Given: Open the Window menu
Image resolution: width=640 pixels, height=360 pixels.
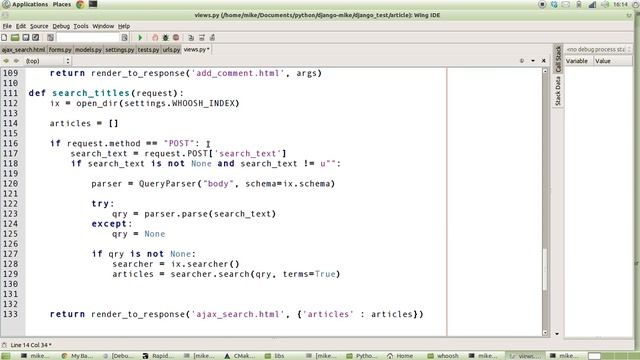Looking at the screenshot, I should 103,26.
